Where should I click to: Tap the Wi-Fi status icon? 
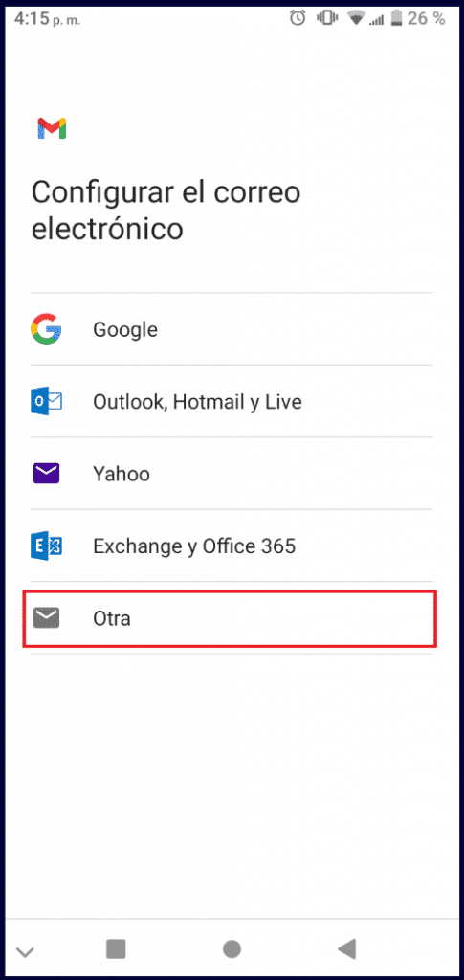point(357,19)
